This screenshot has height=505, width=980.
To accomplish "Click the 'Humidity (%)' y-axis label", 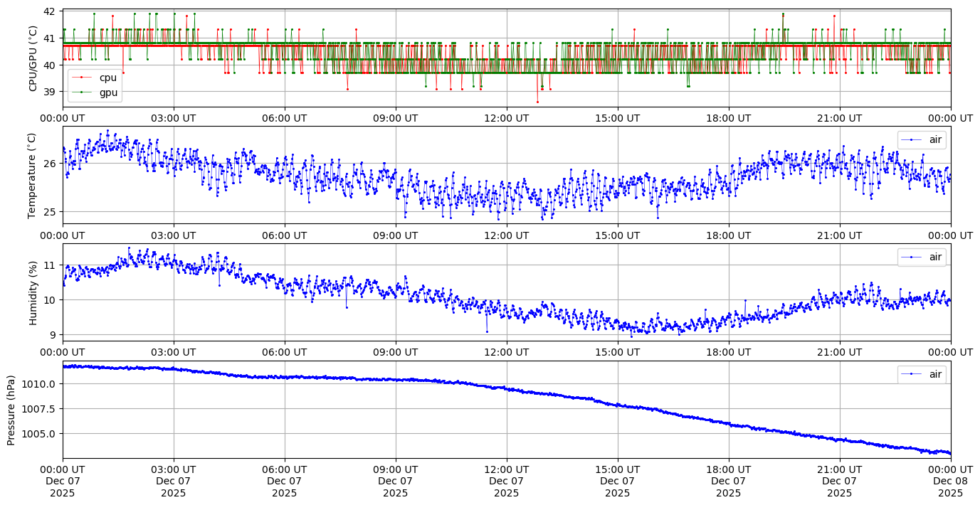I will (33, 292).
